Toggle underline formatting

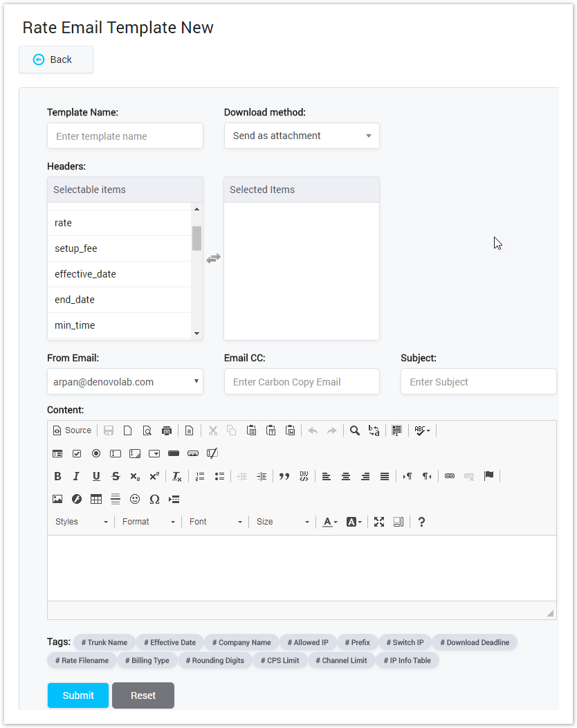point(96,476)
